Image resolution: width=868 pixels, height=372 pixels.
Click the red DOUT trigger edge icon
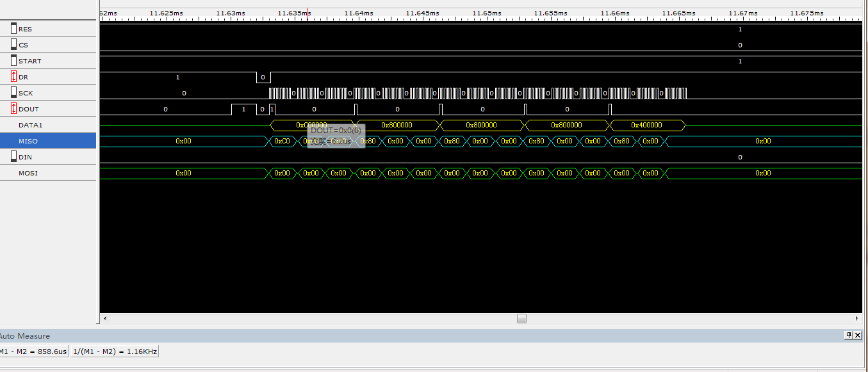(13, 108)
